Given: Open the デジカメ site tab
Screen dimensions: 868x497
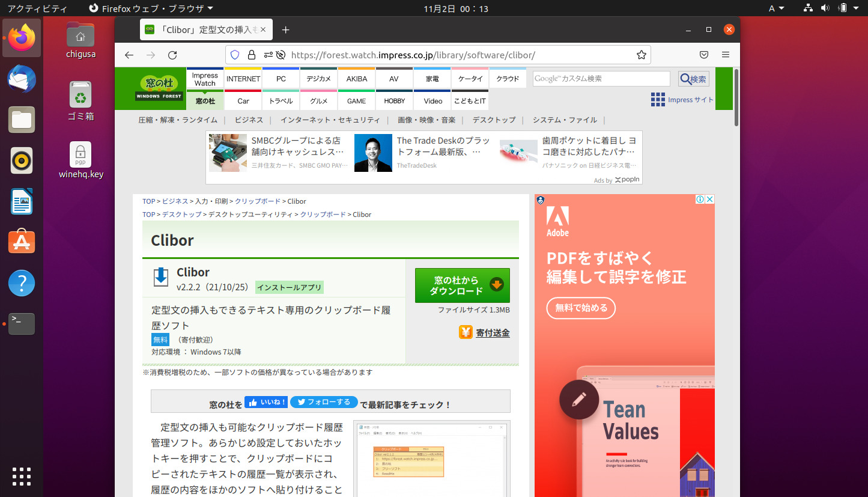Looking at the screenshot, I should coord(319,78).
